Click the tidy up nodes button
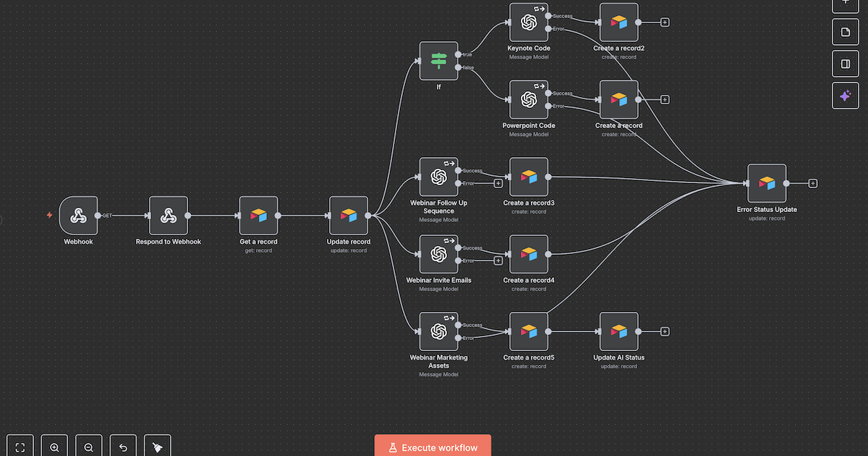The image size is (868, 456). pos(157,447)
